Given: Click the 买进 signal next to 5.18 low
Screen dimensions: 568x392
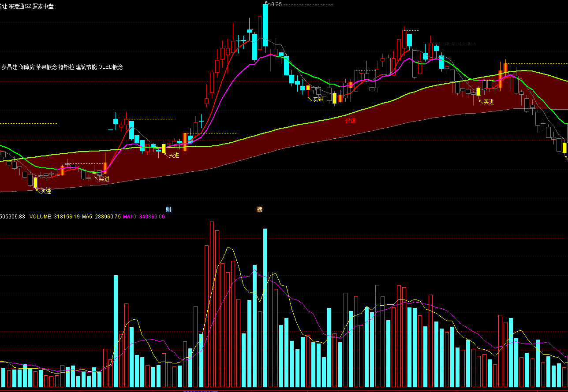Looking at the screenshot, I should pos(45,192).
